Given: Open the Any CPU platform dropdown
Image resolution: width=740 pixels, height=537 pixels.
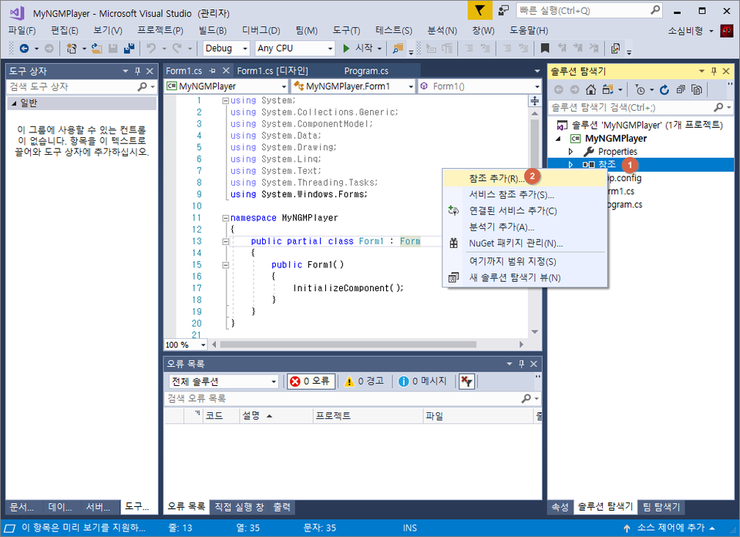Looking at the screenshot, I should tap(294, 48).
